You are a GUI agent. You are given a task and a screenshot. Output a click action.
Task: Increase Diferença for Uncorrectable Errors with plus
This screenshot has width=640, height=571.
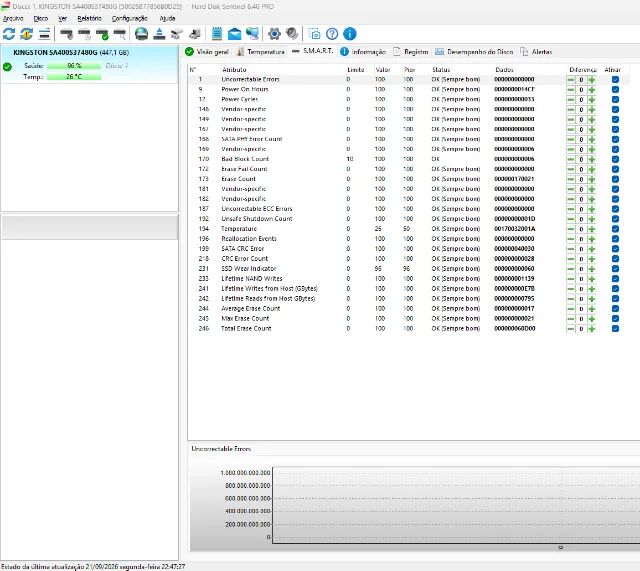coord(592,80)
